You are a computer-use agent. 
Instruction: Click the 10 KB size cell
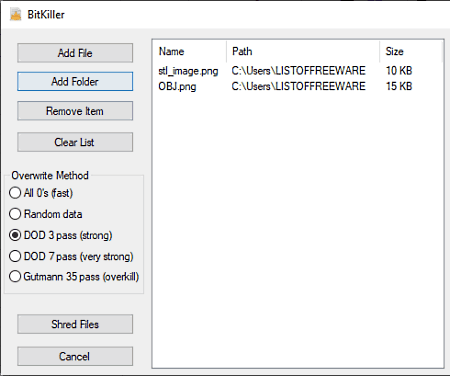click(399, 71)
